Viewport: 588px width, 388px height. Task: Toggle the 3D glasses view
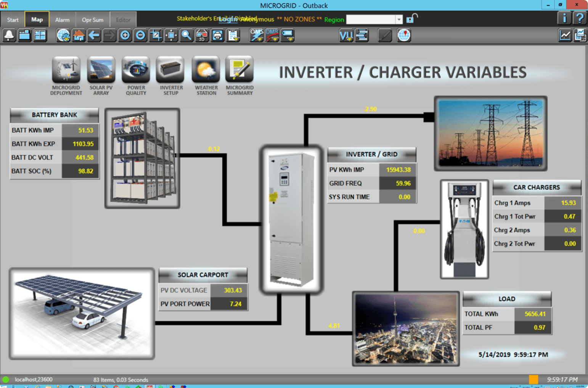(202, 35)
